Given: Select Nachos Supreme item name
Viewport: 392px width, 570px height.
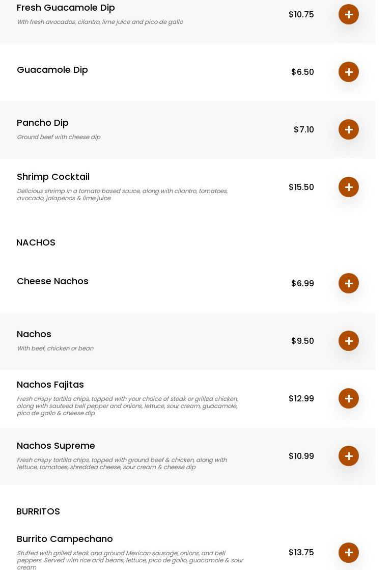Looking at the screenshot, I should [56, 446].
